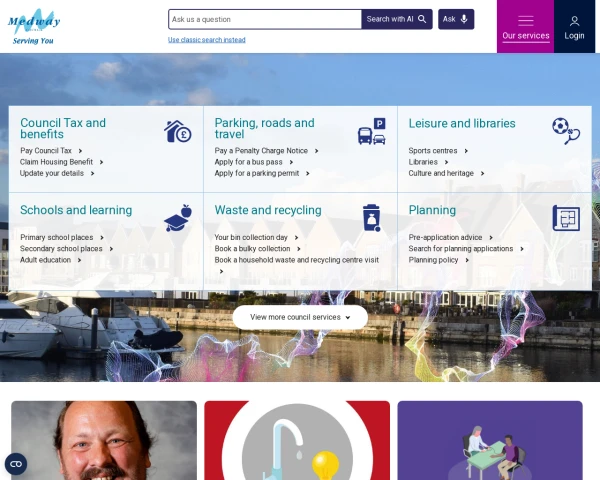Screen dimensions: 600x480
Task: Click the football and racket leisure icon
Action: pyautogui.click(x=566, y=131)
